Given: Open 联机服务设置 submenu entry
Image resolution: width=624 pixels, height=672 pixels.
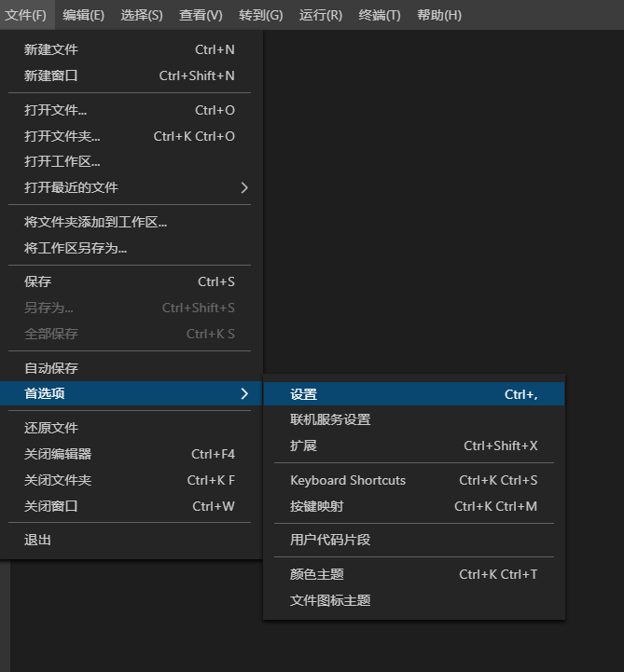Looking at the screenshot, I should coord(414,419).
